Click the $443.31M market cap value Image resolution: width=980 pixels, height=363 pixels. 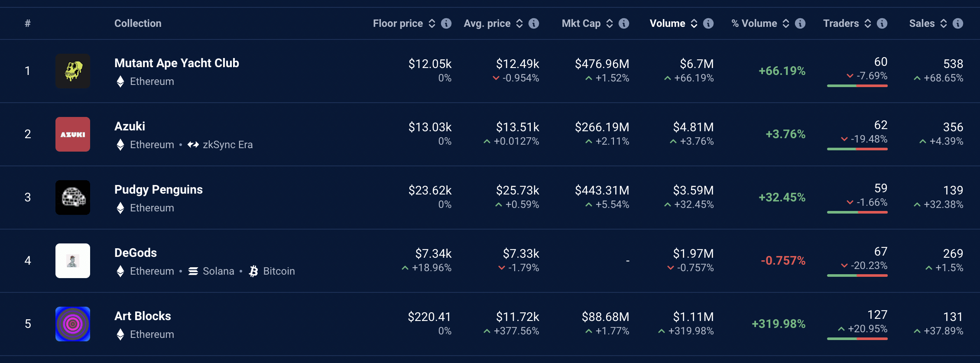602,191
